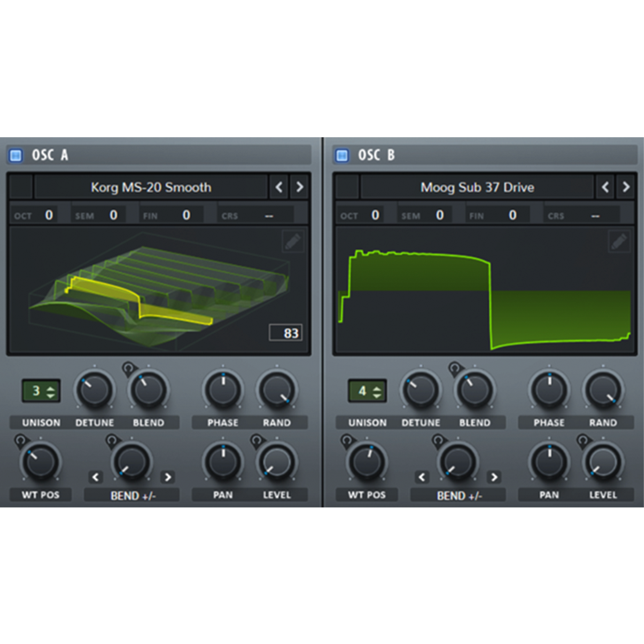
Task: Click OSC A header title
Action: [x=50, y=155]
